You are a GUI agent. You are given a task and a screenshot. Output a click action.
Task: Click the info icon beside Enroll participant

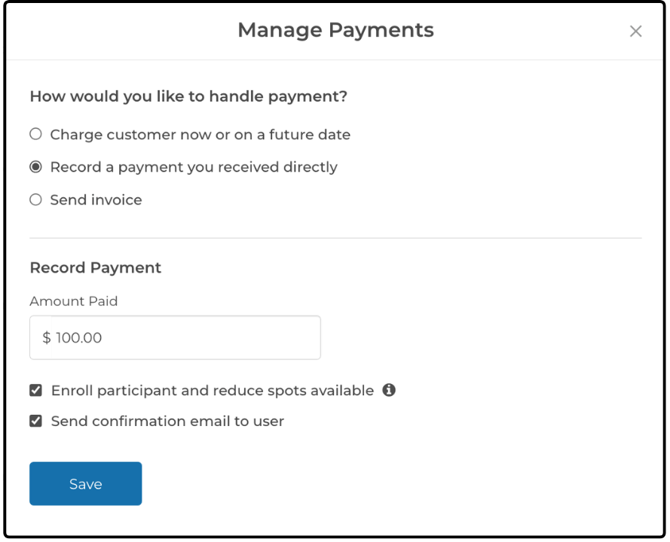pyautogui.click(x=389, y=390)
